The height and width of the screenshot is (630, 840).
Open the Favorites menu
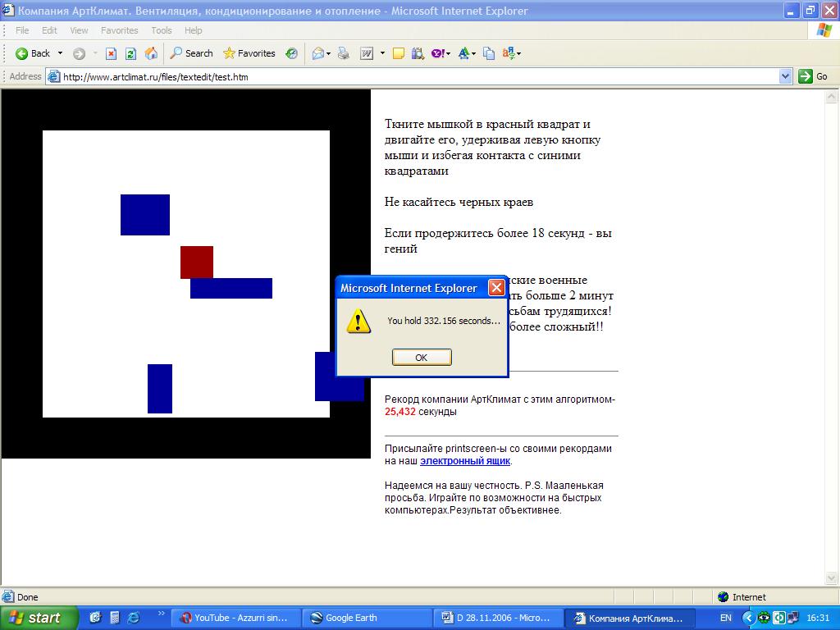tap(120, 30)
